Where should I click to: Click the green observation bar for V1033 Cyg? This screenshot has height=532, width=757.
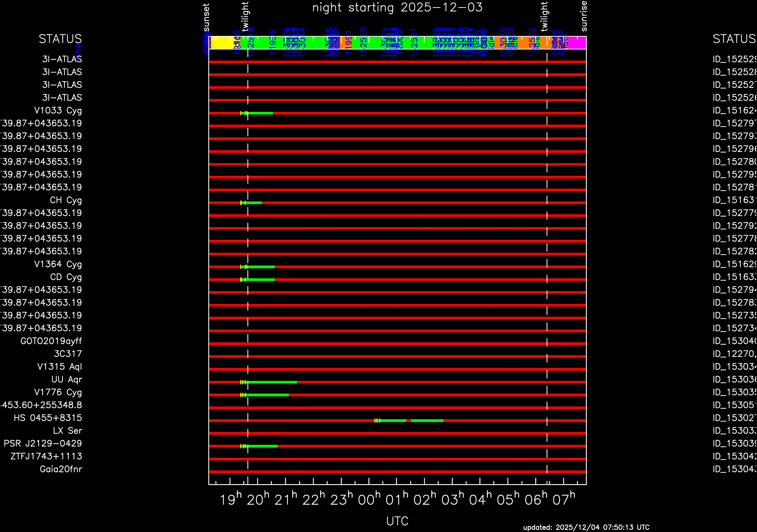(261, 113)
